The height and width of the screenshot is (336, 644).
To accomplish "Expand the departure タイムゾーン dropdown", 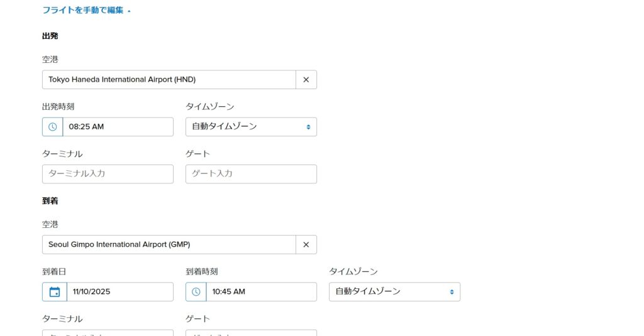I will (x=251, y=127).
